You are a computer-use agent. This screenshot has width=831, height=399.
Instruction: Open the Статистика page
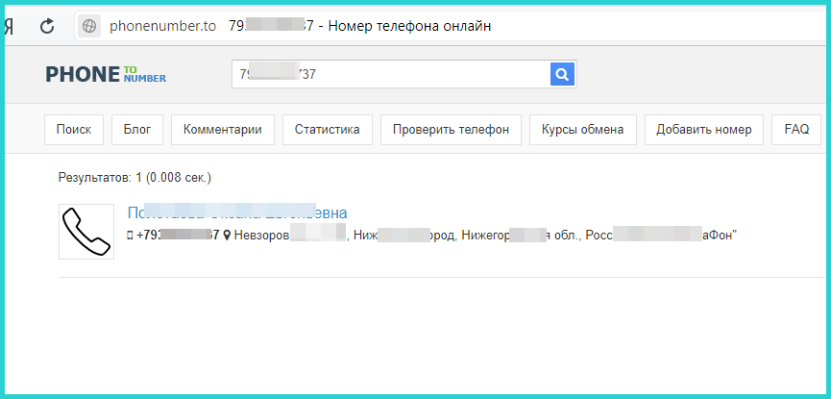(327, 129)
